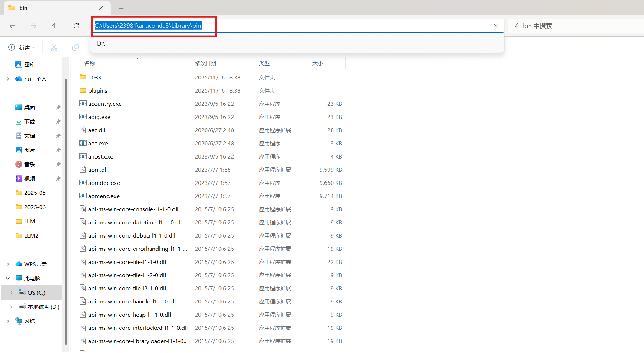Viewport: 644px width, 353px height.
Task: Click the forward navigation arrow
Action: click(x=34, y=26)
